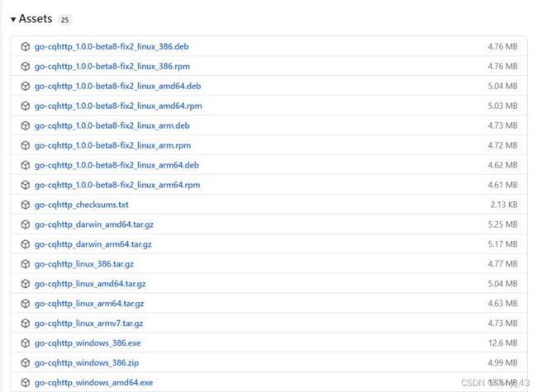The width and height of the screenshot is (537, 392).
Task: Click package icon beside darwin_arm64.tar.gz
Action: point(26,244)
